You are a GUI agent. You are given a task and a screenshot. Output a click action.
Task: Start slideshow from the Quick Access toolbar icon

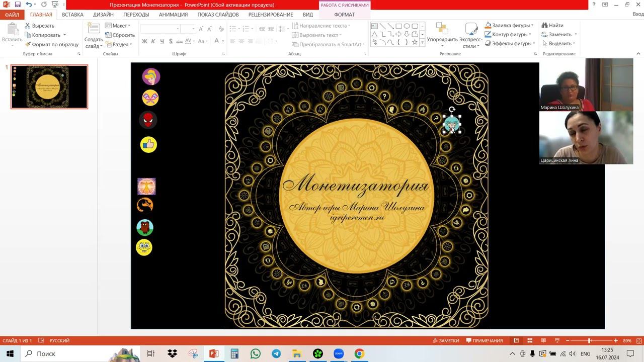pos(54,5)
